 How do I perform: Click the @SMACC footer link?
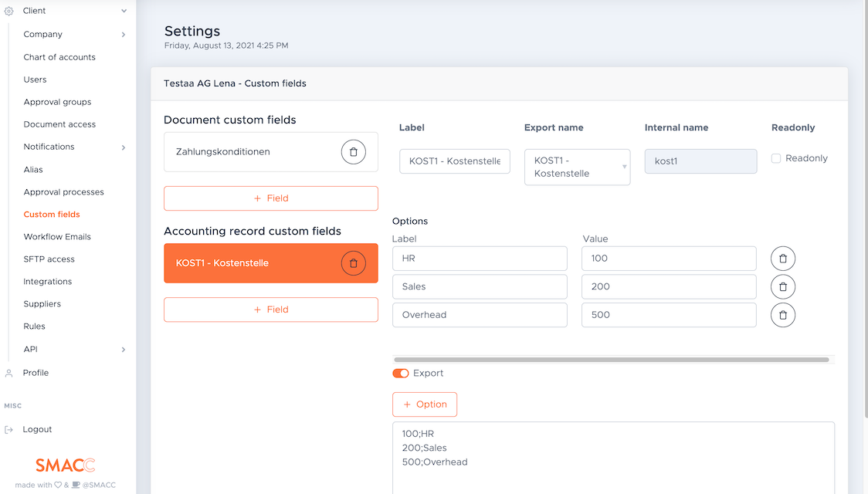coord(99,486)
